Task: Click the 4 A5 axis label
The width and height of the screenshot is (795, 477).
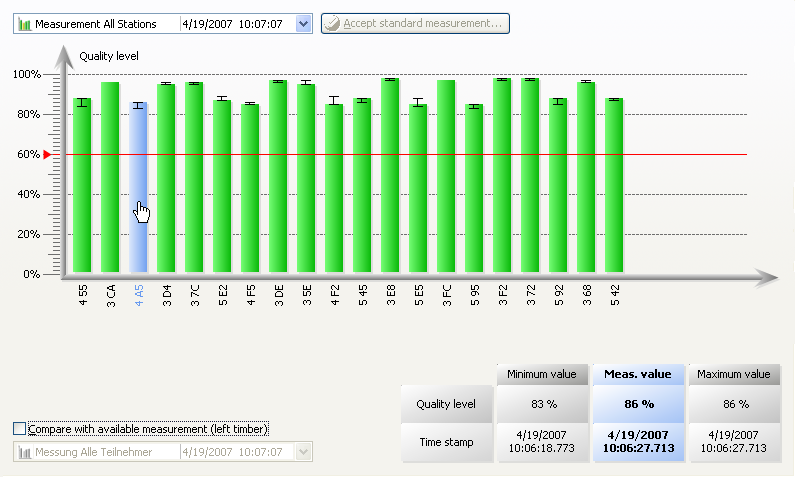Action: tap(139, 295)
